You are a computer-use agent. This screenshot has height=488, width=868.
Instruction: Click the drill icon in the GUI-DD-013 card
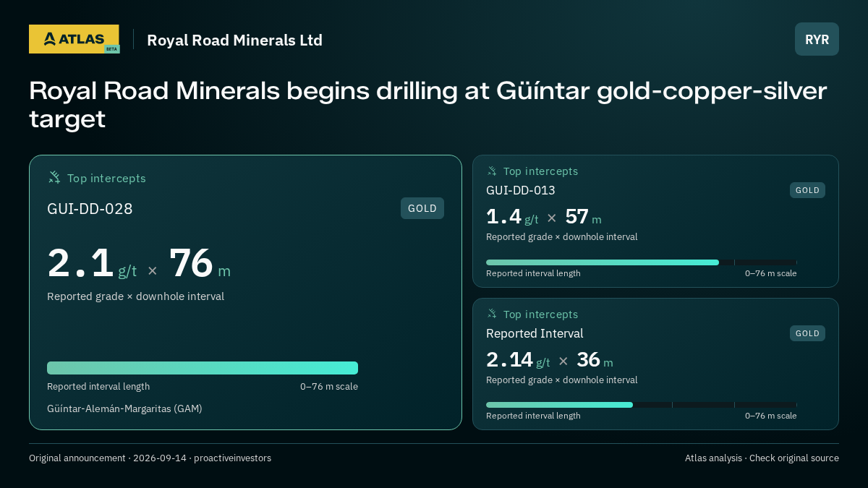(492, 171)
